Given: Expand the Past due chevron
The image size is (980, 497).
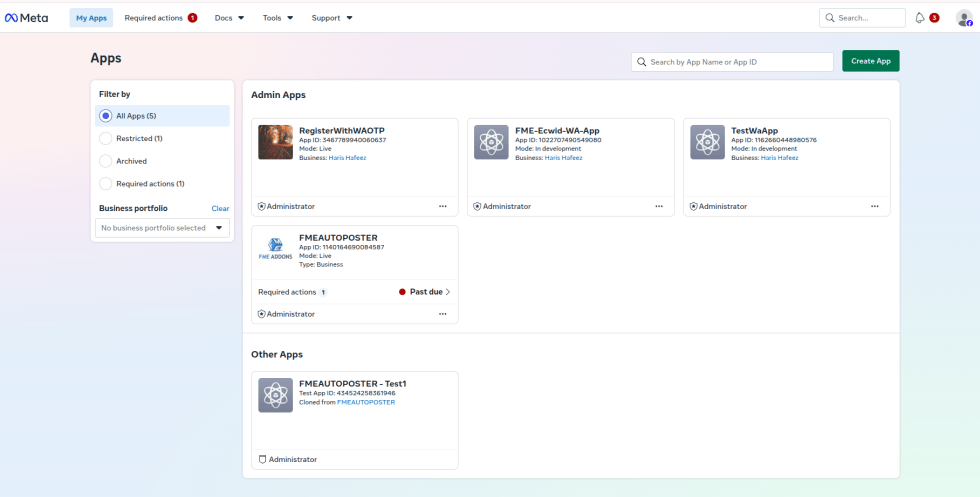Looking at the screenshot, I should 448,292.
